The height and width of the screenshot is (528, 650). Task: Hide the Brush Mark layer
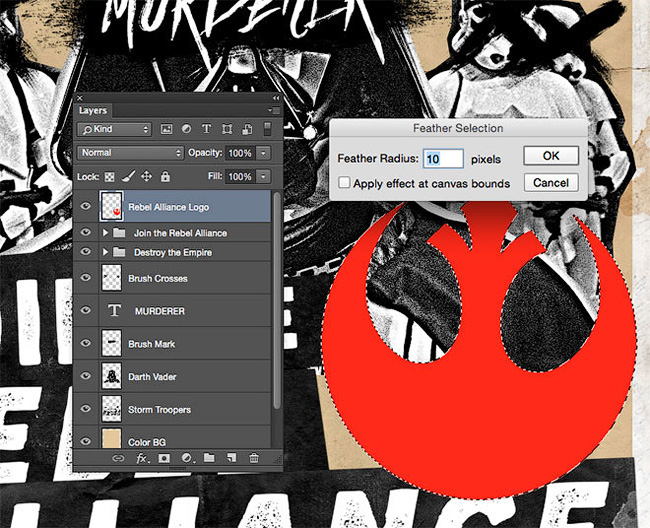click(x=86, y=343)
